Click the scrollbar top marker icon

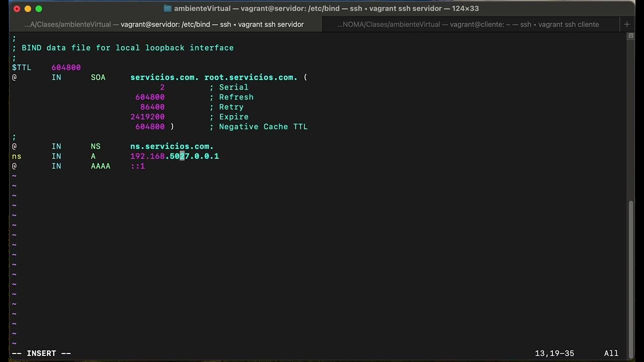[x=631, y=36]
